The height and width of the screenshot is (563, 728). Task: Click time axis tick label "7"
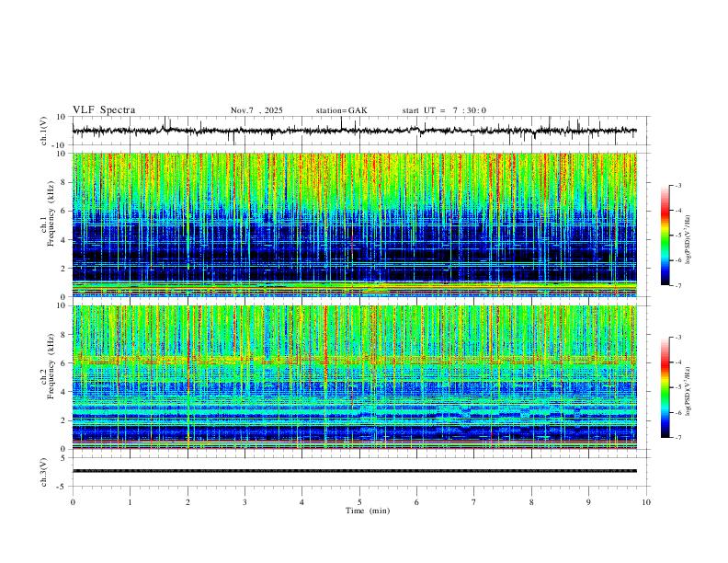(474, 502)
